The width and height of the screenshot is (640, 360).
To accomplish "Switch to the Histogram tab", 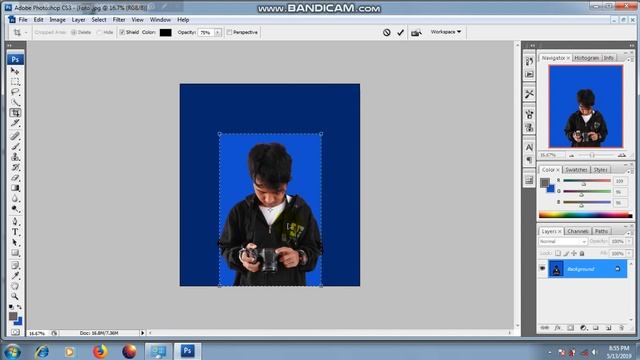I will [x=587, y=58].
